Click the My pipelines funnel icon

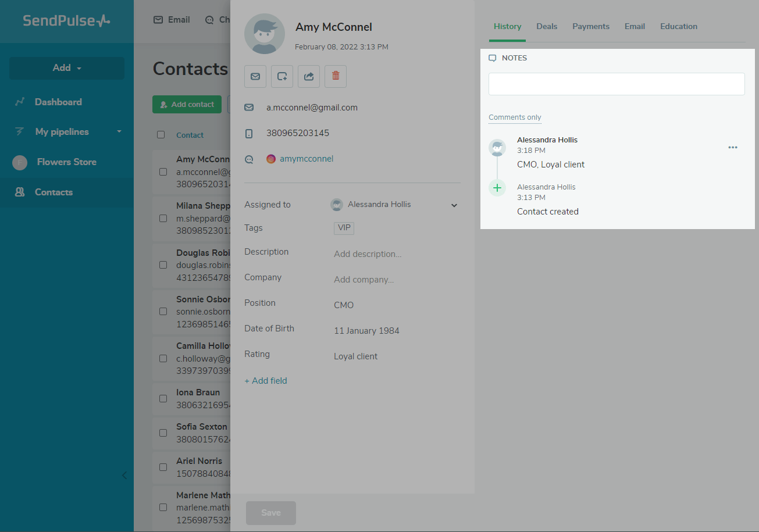(x=20, y=132)
